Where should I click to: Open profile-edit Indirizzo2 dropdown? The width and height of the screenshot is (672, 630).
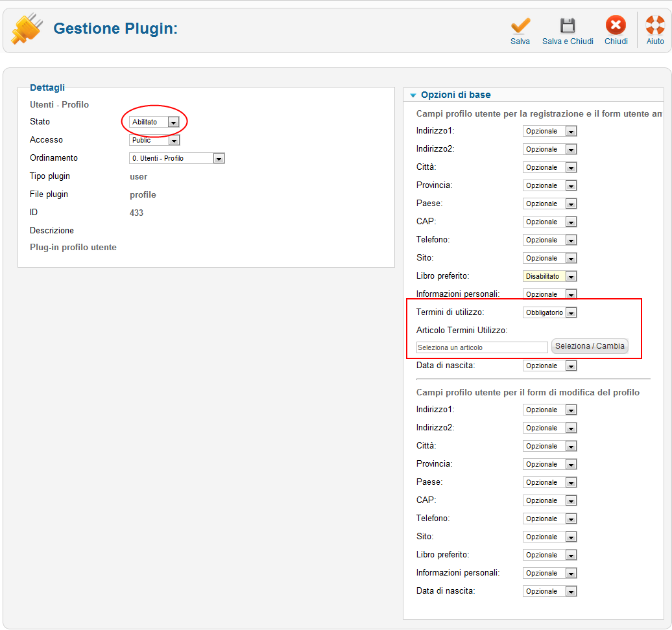tap(549, 428)
